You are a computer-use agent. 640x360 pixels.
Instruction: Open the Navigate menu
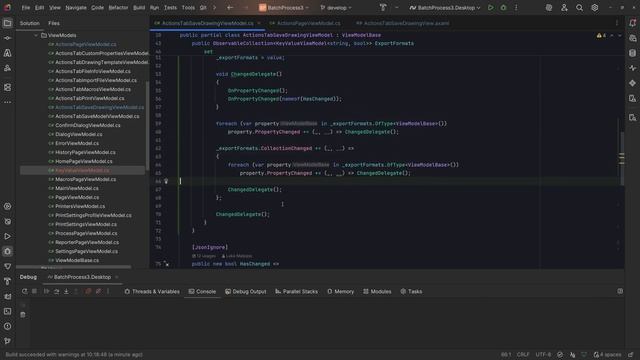tap(76, 8)
